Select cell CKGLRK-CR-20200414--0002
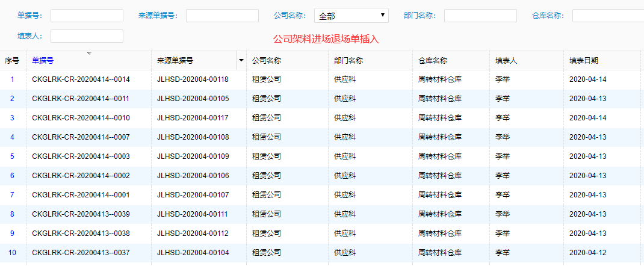Screen dimensions: 644x266 (x=81, y=176)
